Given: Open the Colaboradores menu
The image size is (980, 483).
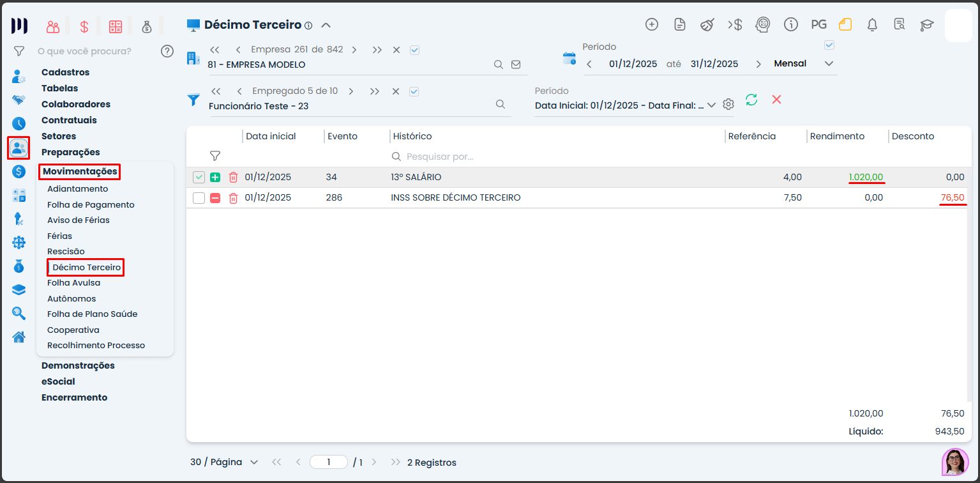Looking at the screenshot, I should point(76,104).
